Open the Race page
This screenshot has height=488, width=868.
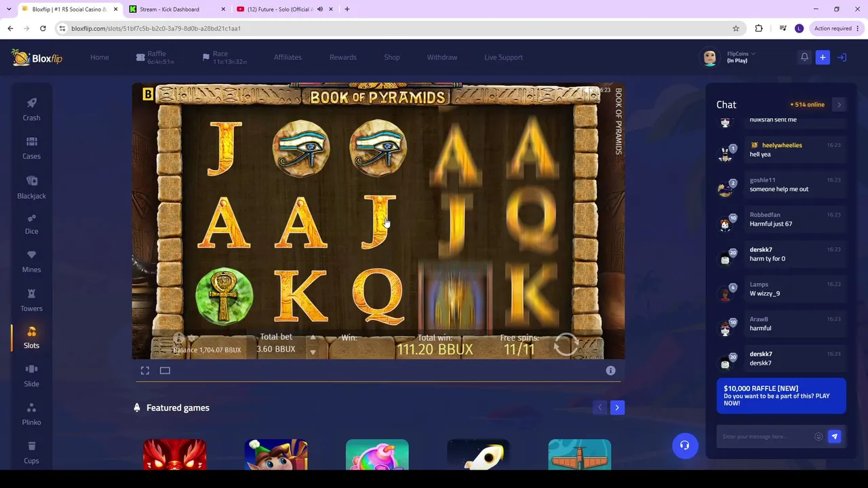click(224, 58)
